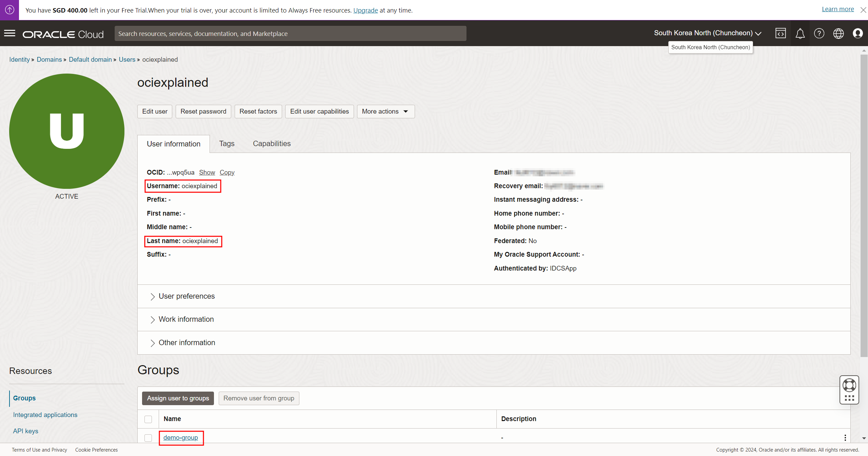Focus the search resources input field
Screen dimensions: 868x456
(291, 34)
